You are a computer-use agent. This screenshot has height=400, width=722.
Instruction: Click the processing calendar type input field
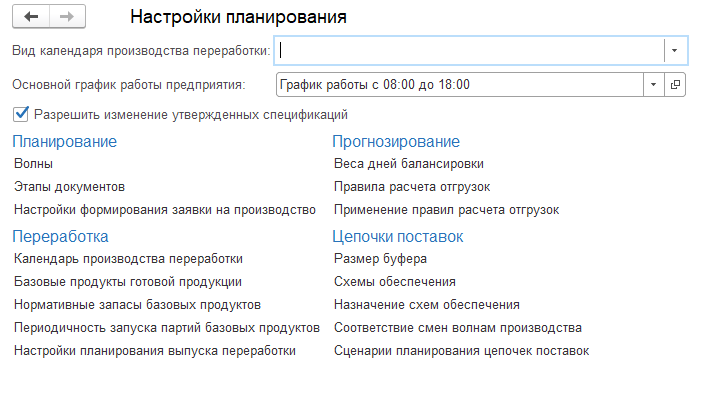[x=470, y=50]
